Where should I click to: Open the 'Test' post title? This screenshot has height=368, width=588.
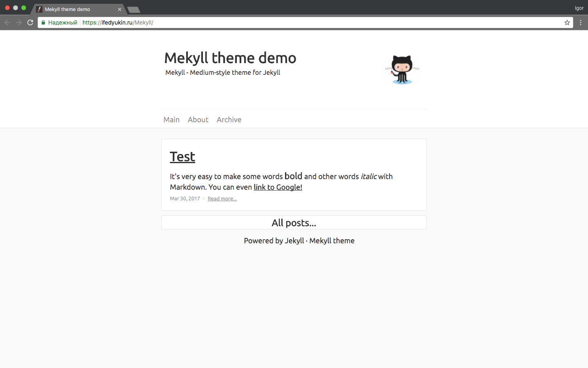click(182, 157)
